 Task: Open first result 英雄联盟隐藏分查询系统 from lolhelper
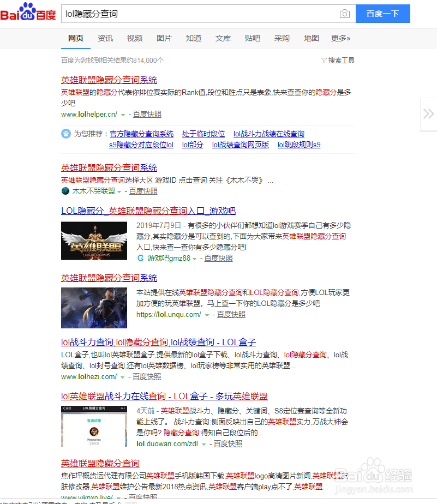[x=109, y=80]
